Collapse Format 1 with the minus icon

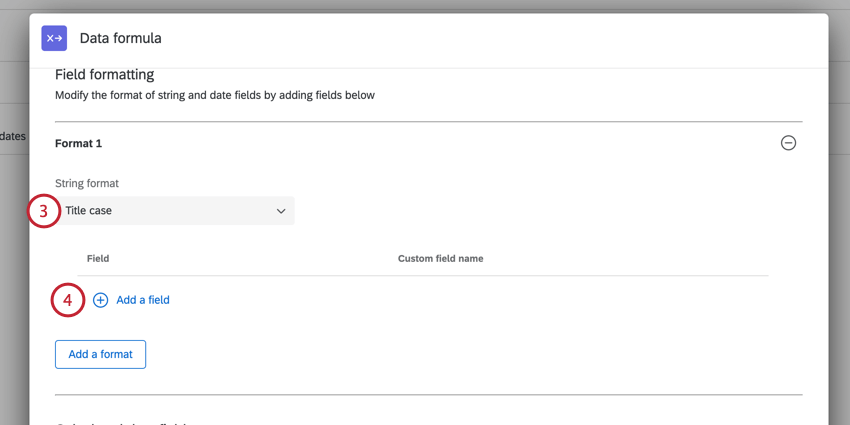click(x=788, y=143)
